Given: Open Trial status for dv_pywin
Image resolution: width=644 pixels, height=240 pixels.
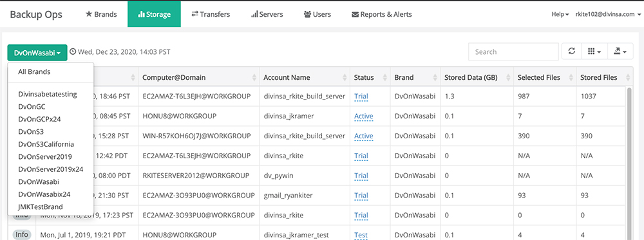Looking at the screenshot, I should pos(361,176).
